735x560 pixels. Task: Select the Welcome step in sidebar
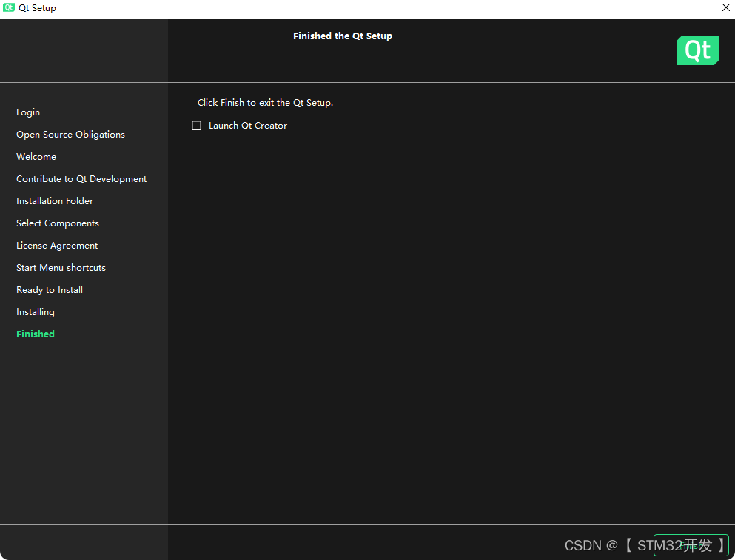coord(36,157)
